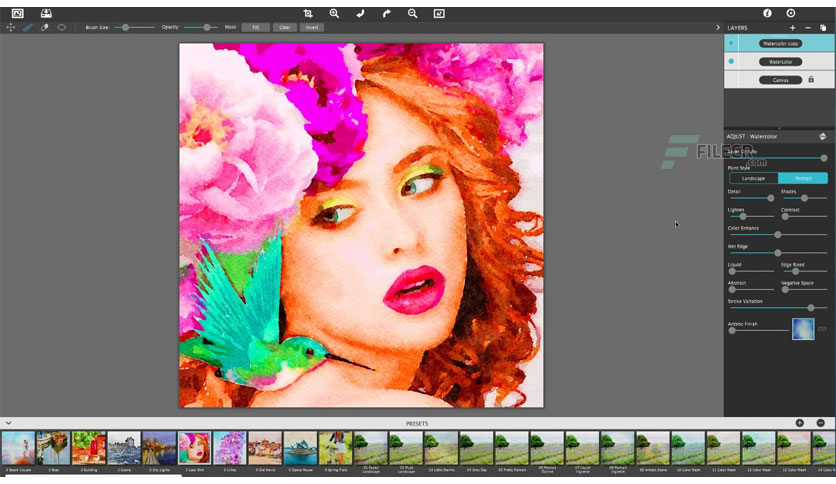Click the Stroke Variation slider handle
Screen dimensions: 836x484
tap(811, 308)
